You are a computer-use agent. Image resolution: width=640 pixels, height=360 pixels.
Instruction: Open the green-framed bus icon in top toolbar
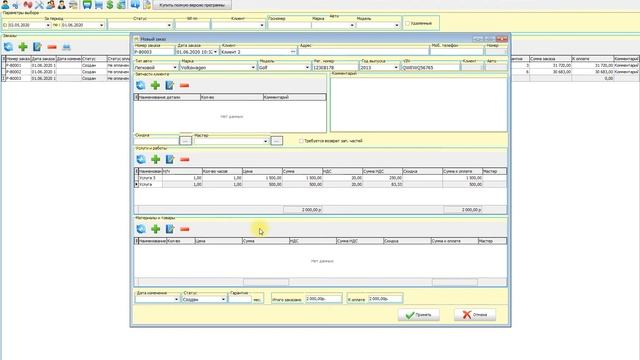point(87,4)
